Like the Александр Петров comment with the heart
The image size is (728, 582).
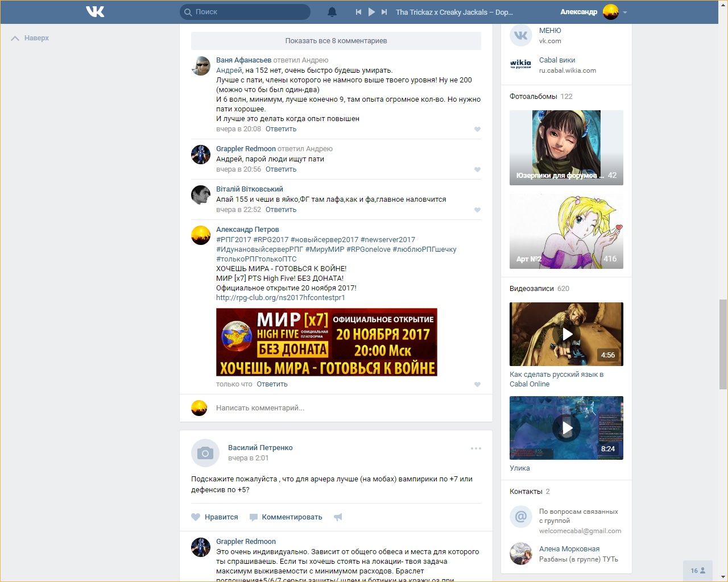(477, 384)
